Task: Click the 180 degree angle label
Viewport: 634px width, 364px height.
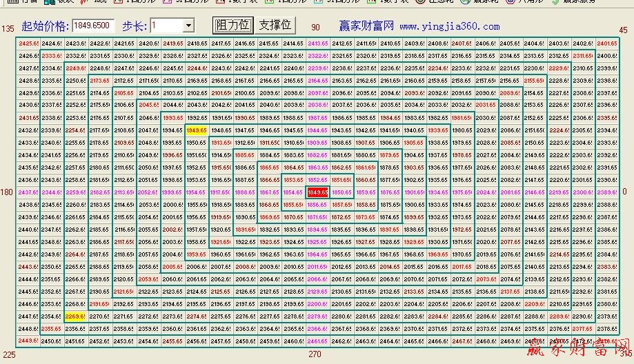Action: pos(8,192)
